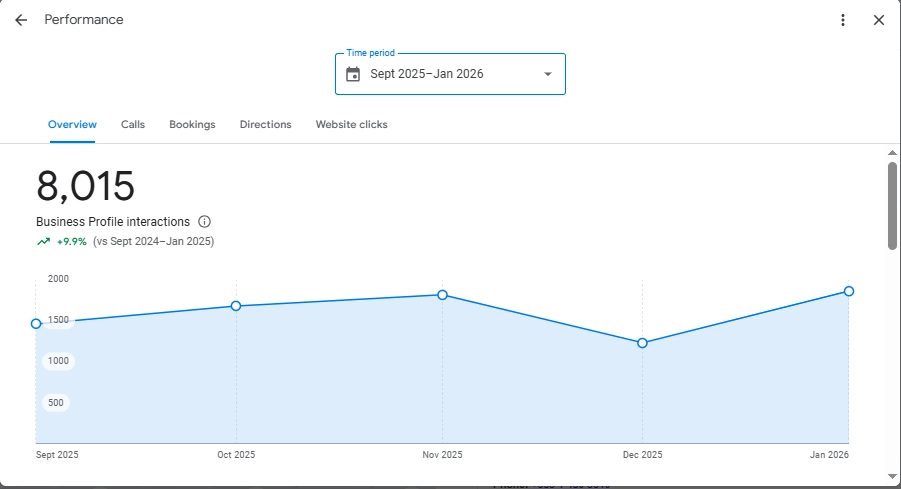Select the Dec 2025 chart data point
Viewport: 901px width, 489px height.
pos(642,343)
